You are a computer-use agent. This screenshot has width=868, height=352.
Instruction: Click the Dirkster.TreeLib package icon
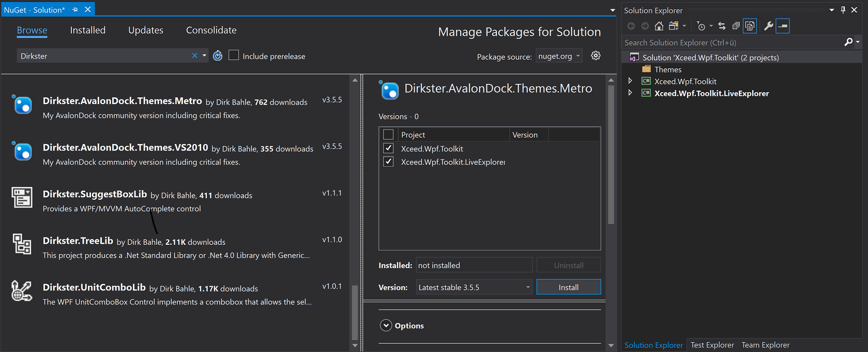[22, 244]
